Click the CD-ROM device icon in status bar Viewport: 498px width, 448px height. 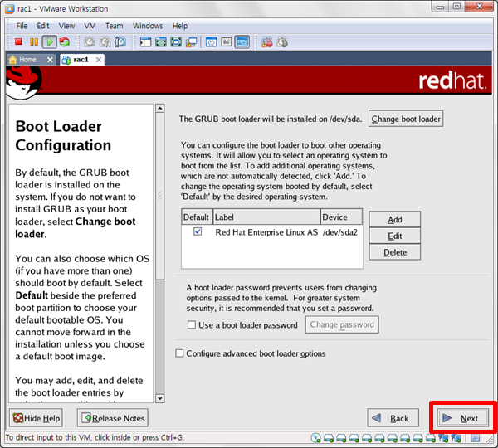point(315,438)
